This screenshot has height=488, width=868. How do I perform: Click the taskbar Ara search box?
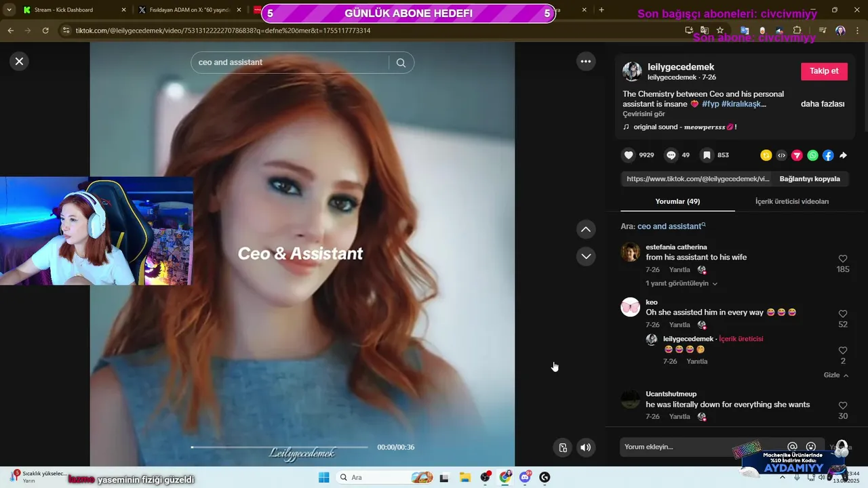point(385,477)
